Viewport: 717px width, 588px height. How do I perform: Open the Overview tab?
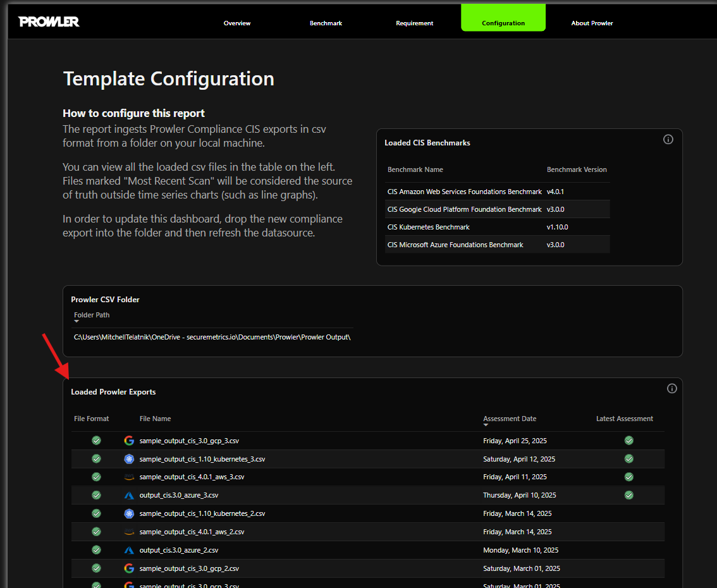point(237,23)
